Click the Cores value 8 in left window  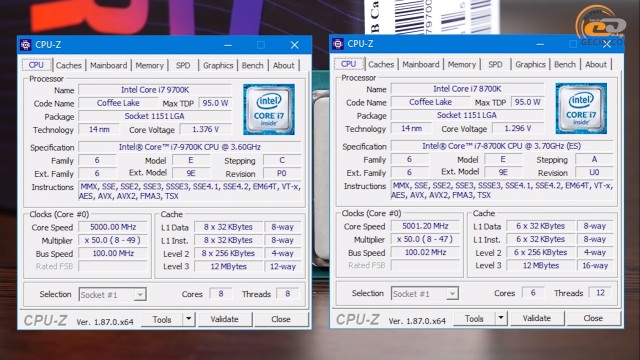[x=221, y=294]
